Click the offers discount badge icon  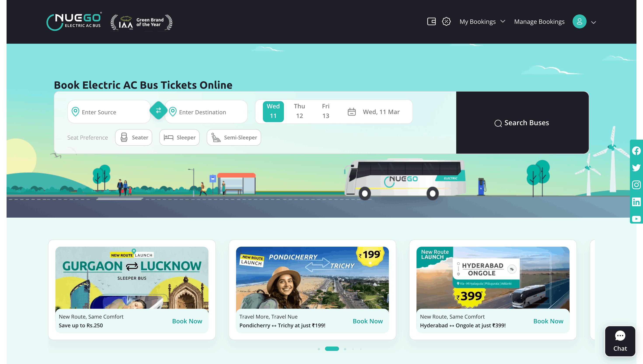coord(446,21)
